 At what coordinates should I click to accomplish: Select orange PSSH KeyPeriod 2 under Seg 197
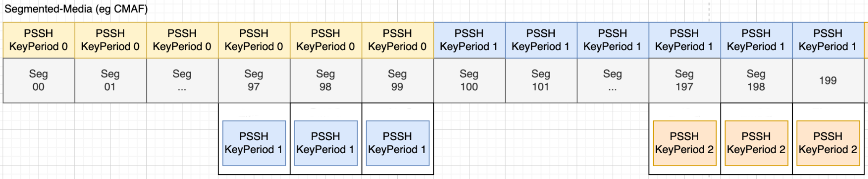click(x=685, y=143)
